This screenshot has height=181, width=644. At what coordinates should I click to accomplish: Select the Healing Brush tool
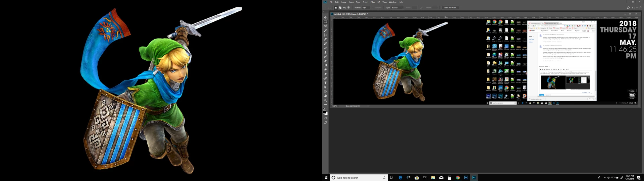(325, 44)
